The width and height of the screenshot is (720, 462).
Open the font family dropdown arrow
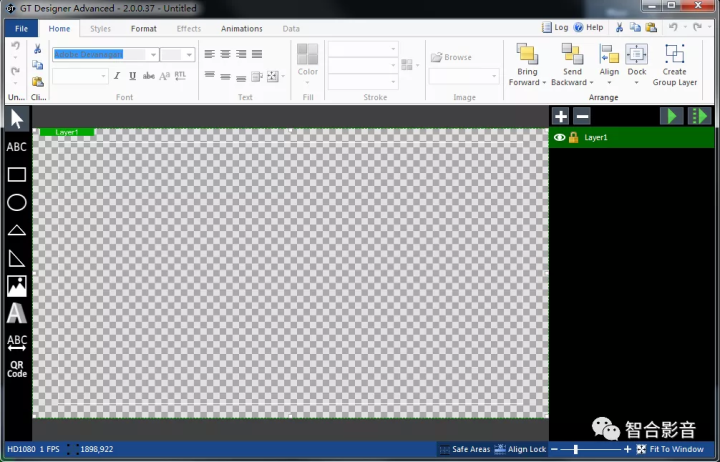point(153,55)
